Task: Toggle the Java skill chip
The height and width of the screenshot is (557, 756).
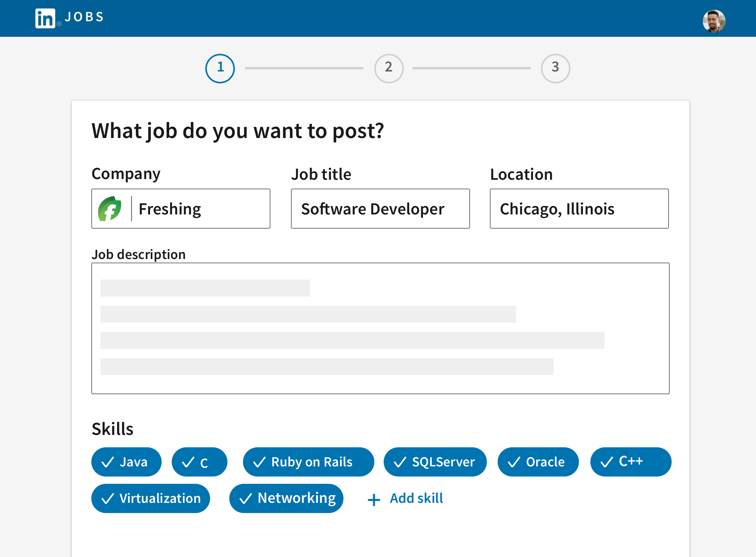Action: 126,462
